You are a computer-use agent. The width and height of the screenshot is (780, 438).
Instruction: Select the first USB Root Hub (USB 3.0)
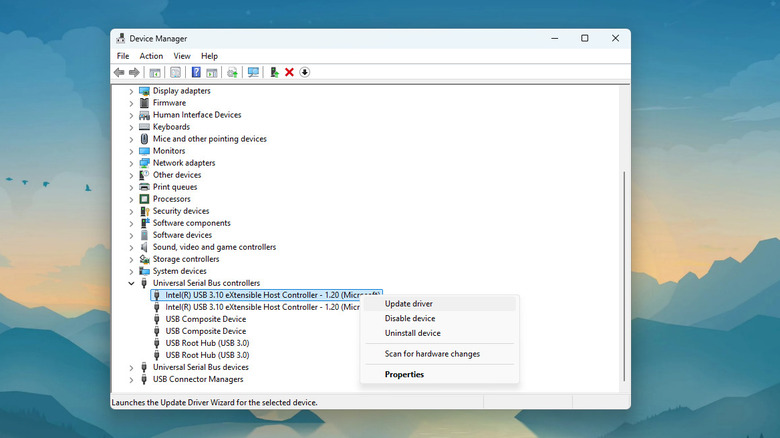point(207,343)
